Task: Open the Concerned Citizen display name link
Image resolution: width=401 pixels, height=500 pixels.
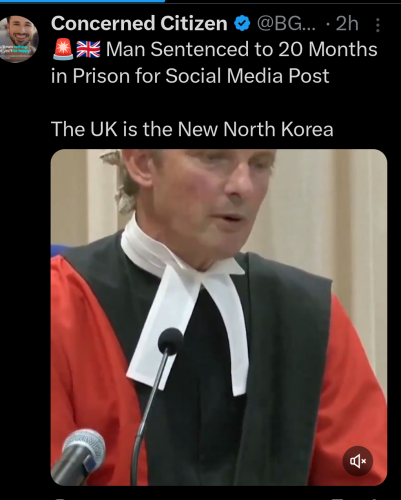Action: 139,24
